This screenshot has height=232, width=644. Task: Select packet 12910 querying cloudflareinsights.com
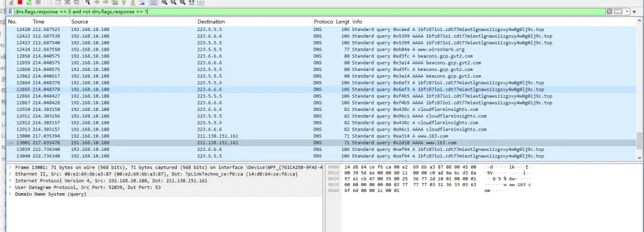click(x=321, y=109)
